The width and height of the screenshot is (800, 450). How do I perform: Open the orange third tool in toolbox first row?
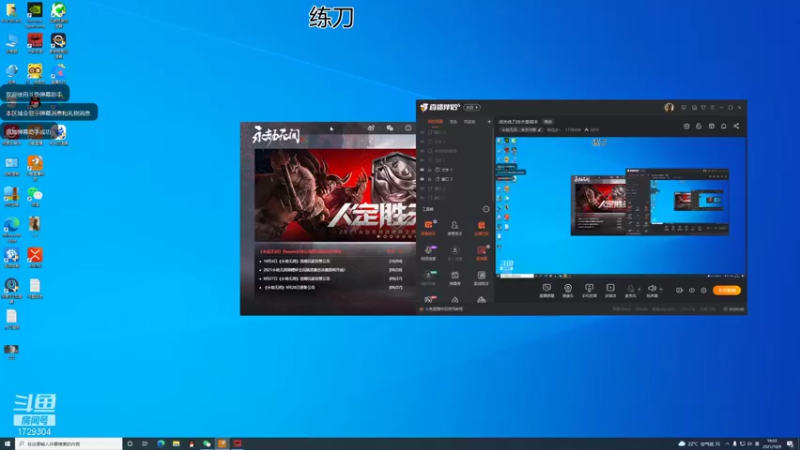pyautogui.click(x=481, y=228)
